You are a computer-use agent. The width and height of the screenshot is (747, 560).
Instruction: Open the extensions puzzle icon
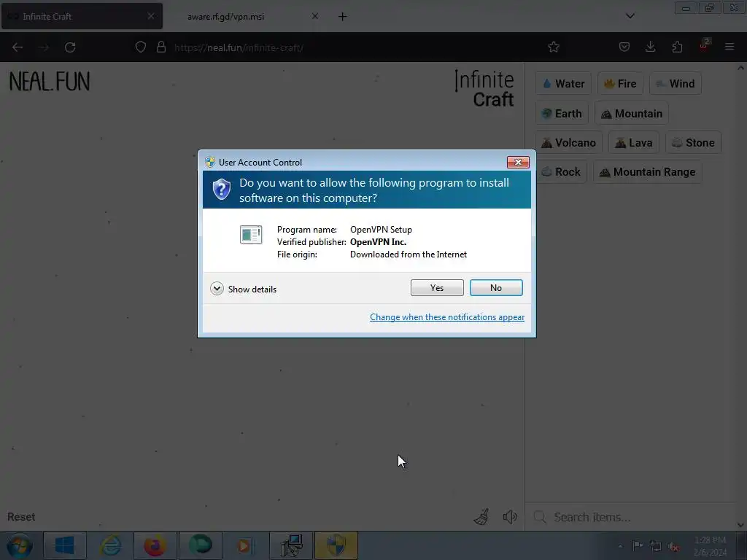tap(677, 47)
